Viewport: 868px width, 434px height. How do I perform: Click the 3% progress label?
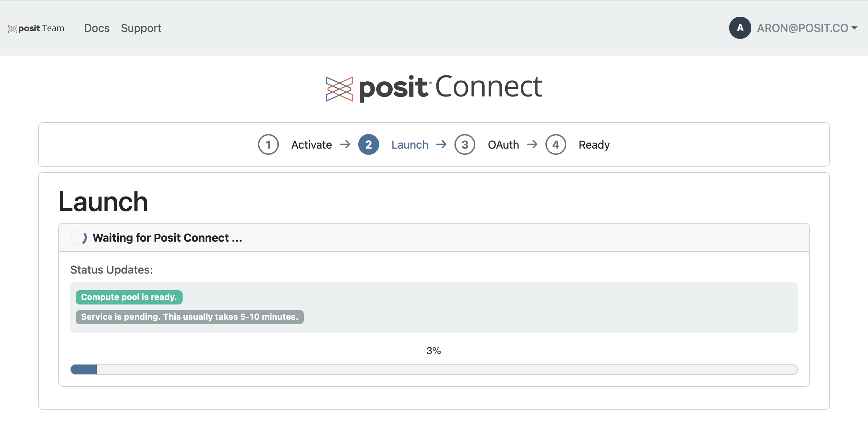coord(434,351)
